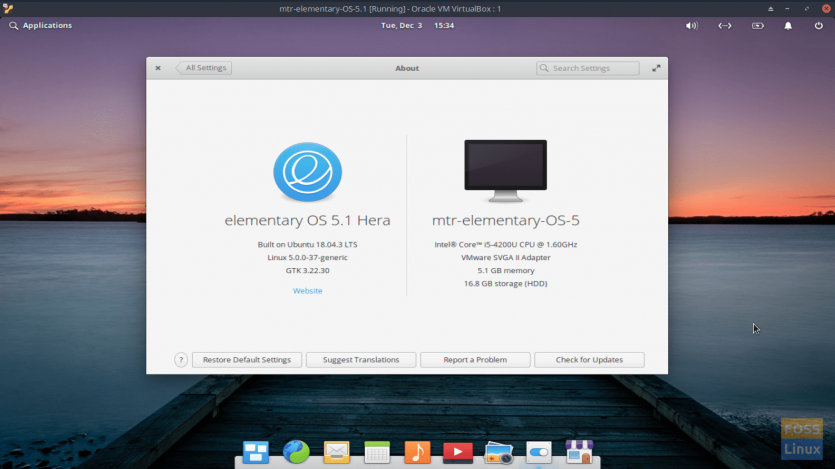Click '5.1 GB memory' text
This screenshot has height=469, width=835.
[x=505, y=270]
